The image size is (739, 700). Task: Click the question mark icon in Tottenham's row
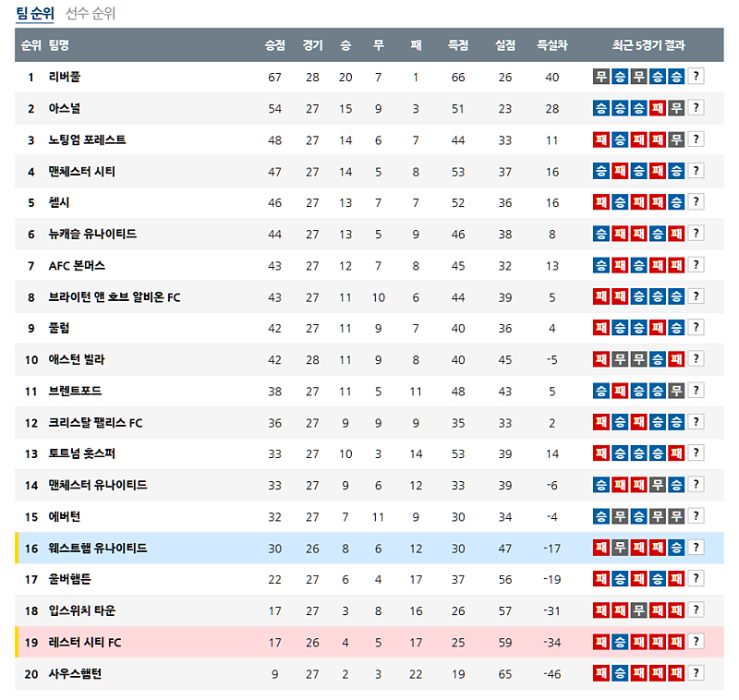(696, 453)
